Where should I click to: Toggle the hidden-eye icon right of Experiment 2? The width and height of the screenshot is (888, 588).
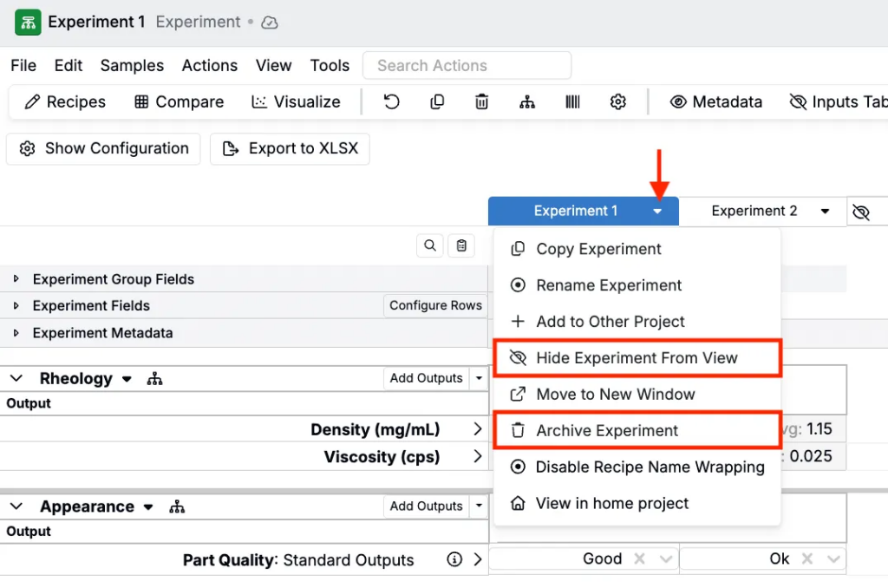[x=860, y=212]
